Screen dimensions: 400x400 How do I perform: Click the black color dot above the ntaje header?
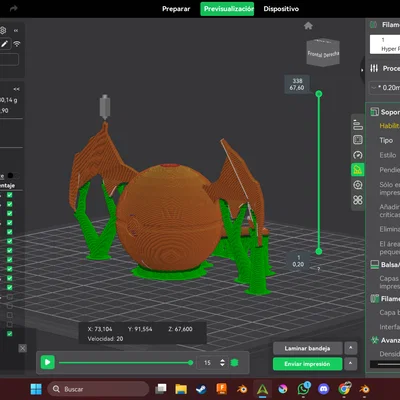point(11,176)
